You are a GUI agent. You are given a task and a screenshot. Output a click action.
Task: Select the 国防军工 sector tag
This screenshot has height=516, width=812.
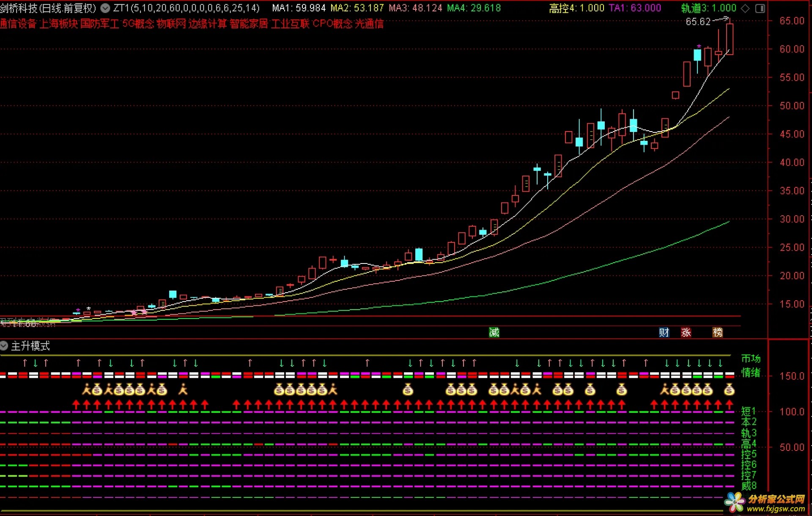pos(99,24)
